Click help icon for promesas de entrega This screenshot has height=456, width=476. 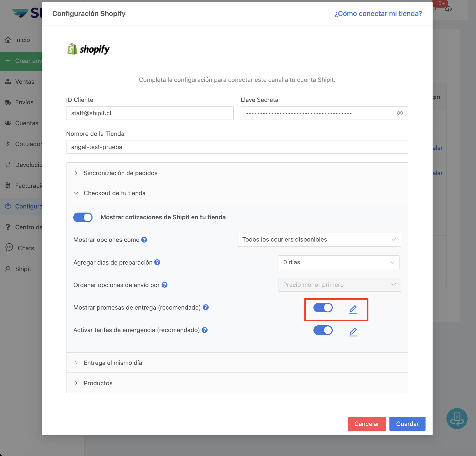click(206, 307)
